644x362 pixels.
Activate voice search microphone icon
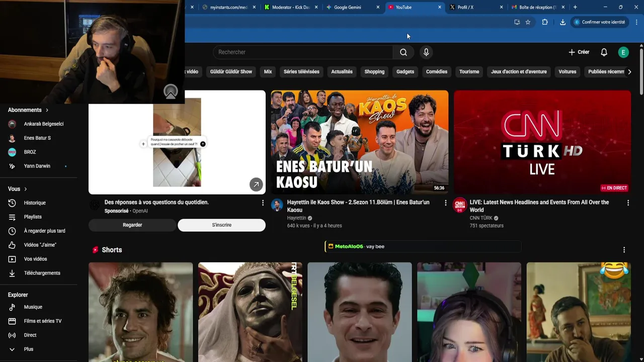pyautogui.click(x=426, y=52)
